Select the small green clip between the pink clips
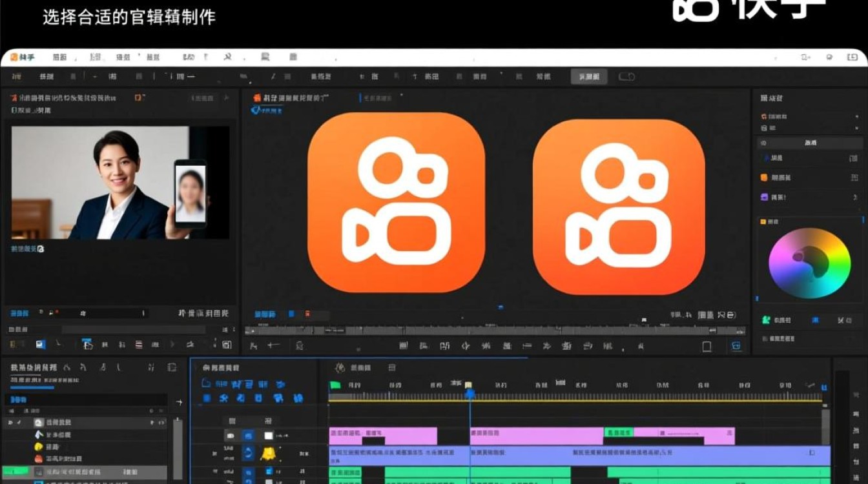The image size is (868, 484). (x=618, y=432)
